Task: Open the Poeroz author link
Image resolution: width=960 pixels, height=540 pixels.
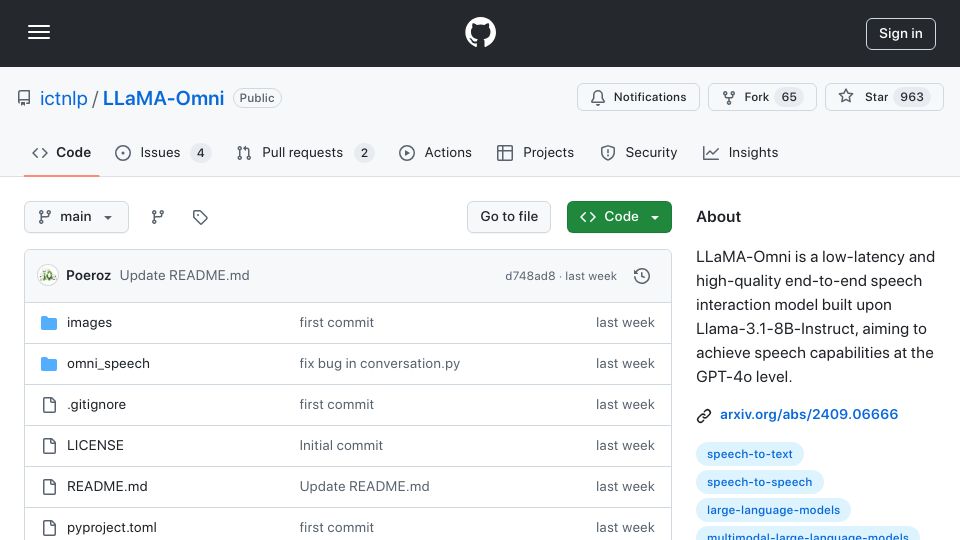Action: point(88,276)
